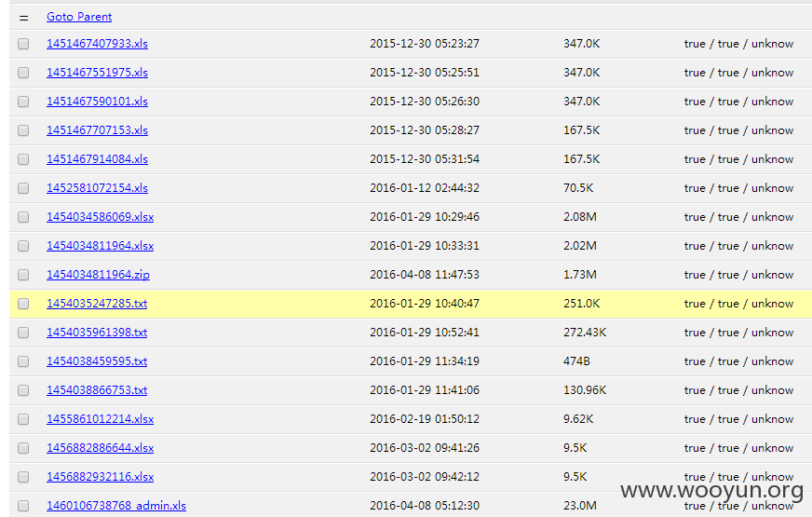Tick checkbox for 1451467551975.xls
This screenshot has width=812, height=517.
pos(23,73)
